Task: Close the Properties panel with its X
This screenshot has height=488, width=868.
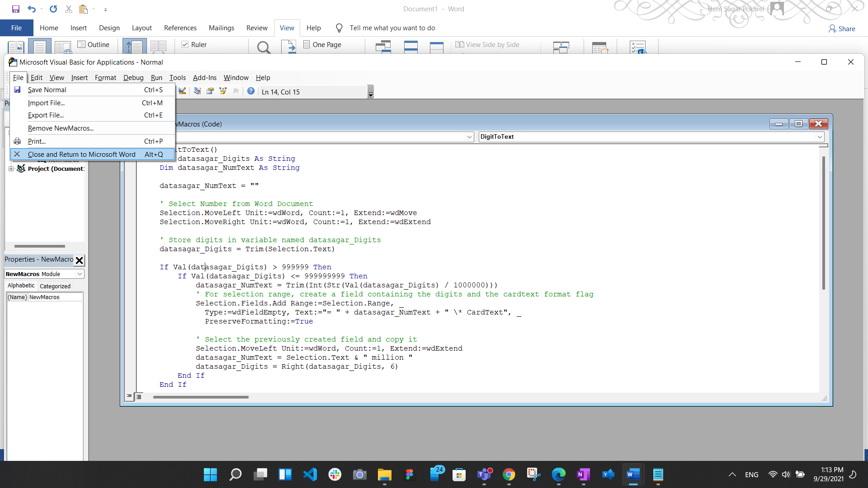Action: pos(79,260)
